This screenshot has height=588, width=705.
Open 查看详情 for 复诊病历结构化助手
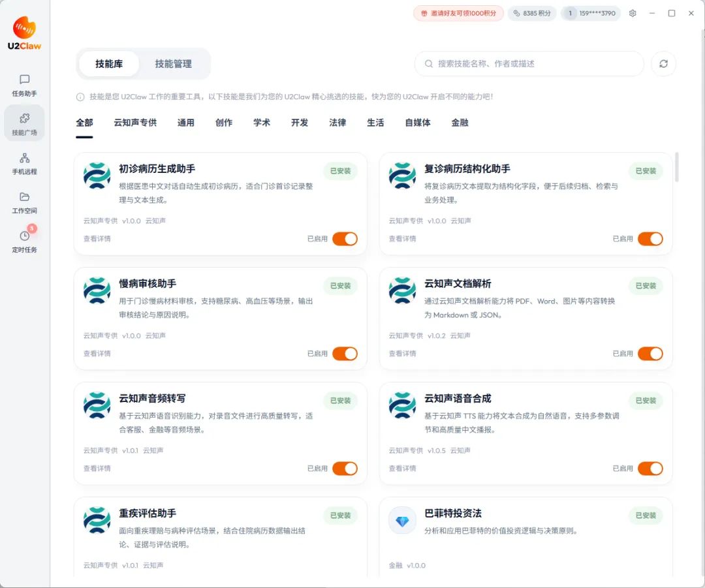point(402,239)
